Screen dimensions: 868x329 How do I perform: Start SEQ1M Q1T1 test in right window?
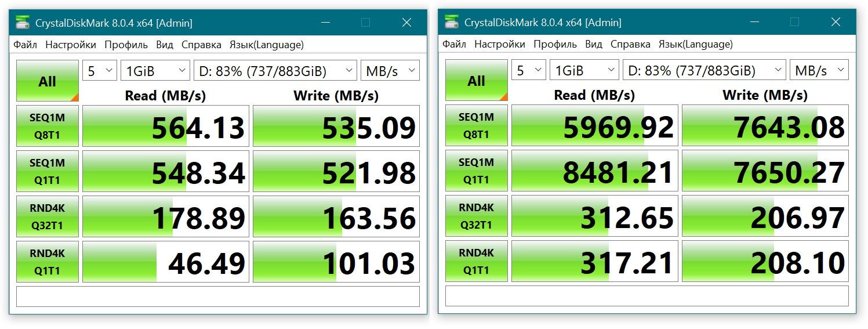click(477, 171)
